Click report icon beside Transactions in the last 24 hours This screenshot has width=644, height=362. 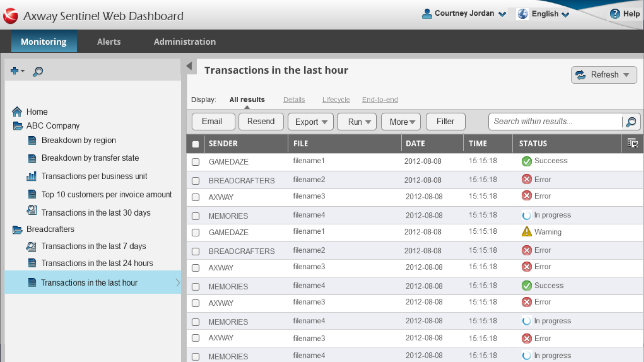click(32, 263)
